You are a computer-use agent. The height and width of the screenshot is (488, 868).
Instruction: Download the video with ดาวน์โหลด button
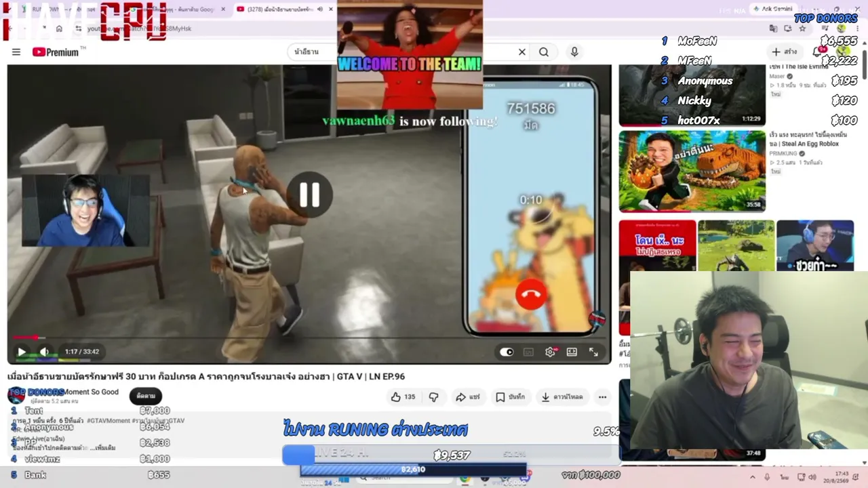[561, 397]
